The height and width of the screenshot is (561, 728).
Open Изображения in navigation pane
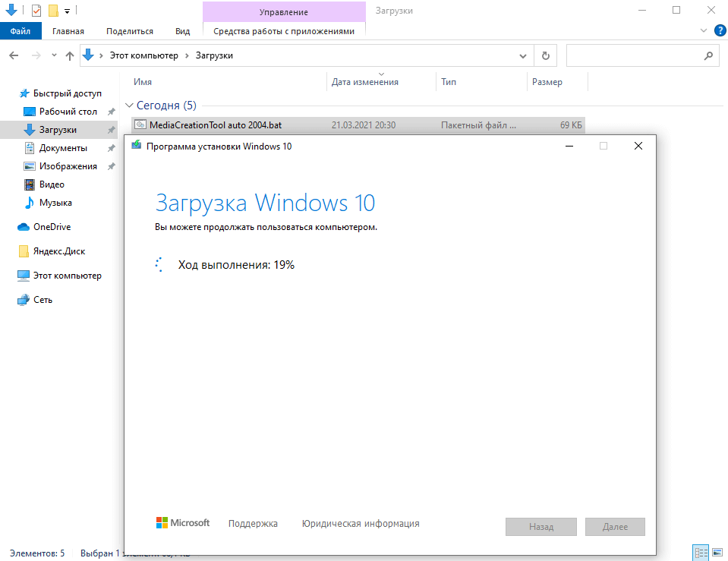tap(61, 166)
